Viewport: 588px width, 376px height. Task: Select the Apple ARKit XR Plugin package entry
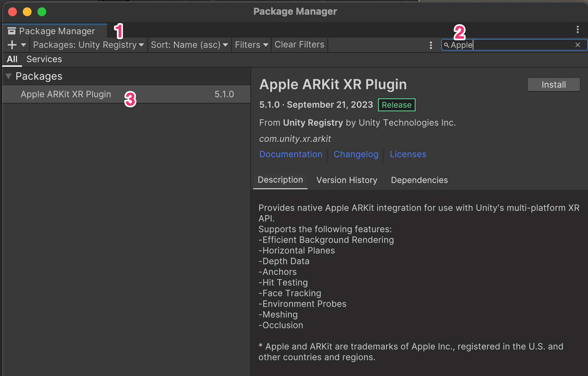tap(65, 94)
